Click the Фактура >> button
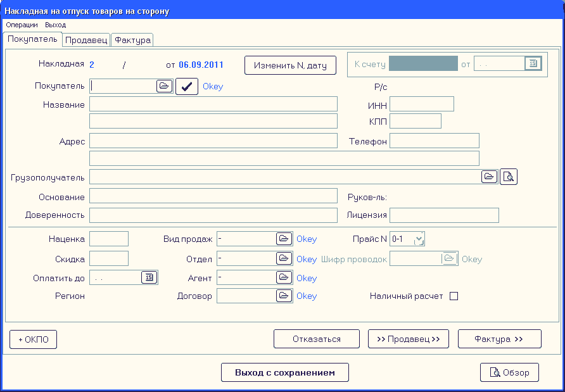565x392 pixels. pos(499,339)
